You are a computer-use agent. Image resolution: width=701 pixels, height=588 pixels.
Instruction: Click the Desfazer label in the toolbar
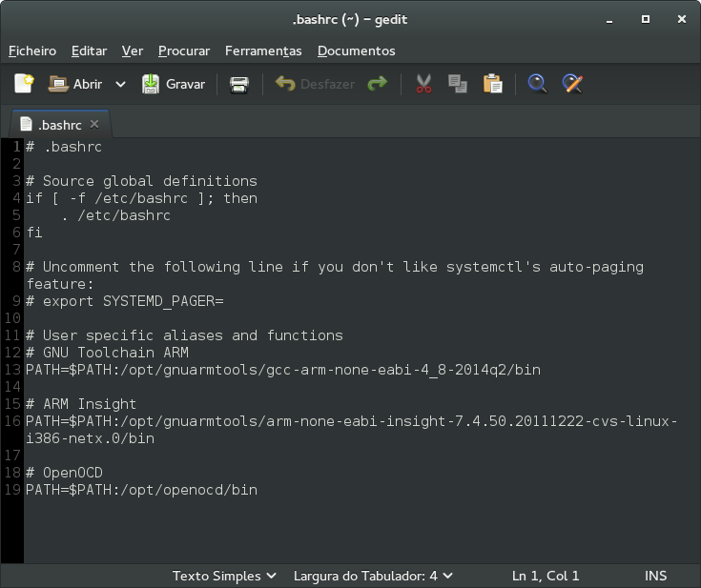click(327, 84)
